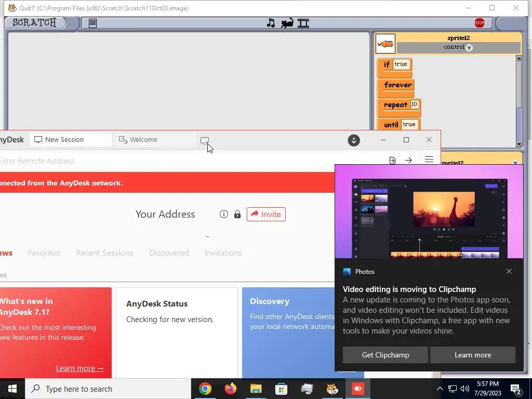Click the lock icon beside Your Address
The width and height of the screenshot is (532, 399).
pyautogui.click(x=237, y=214)
